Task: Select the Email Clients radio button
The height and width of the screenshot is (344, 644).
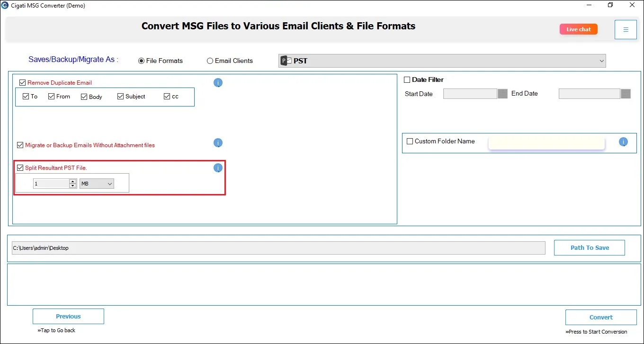Action: coord(210,61)
